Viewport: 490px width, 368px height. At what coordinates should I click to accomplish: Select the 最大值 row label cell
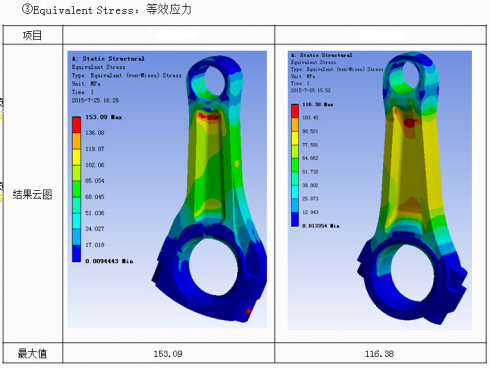click(x=32, y=353)
